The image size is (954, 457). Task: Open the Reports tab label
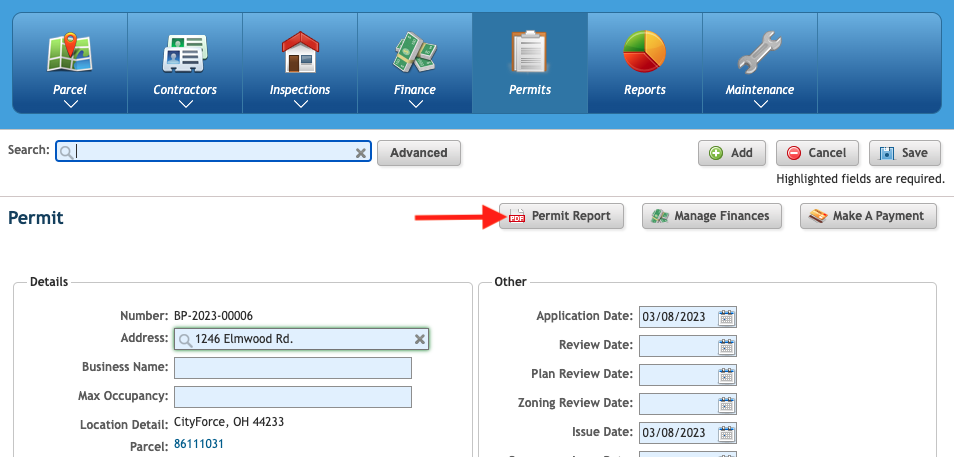point(645,89)
